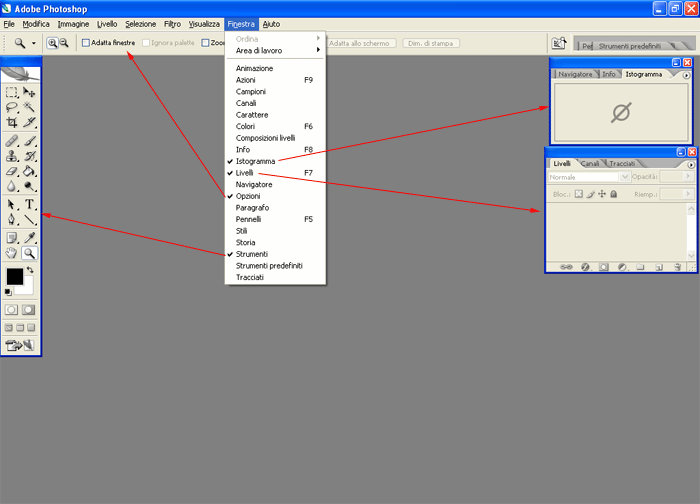Viewport: 700px width, 504px height.
Task: Toggle lock transparent pixels in Livelli panel
Action: [579, 194]
